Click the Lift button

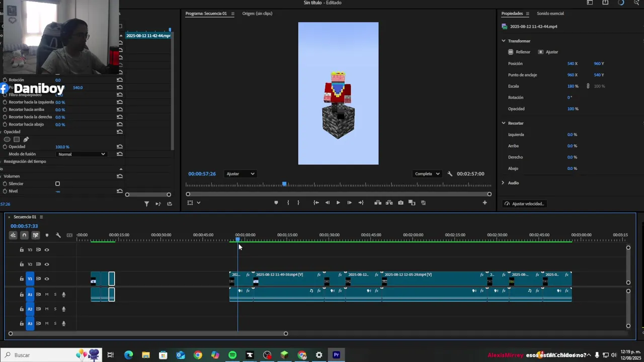pyautogui.click(x=378, y=203)
